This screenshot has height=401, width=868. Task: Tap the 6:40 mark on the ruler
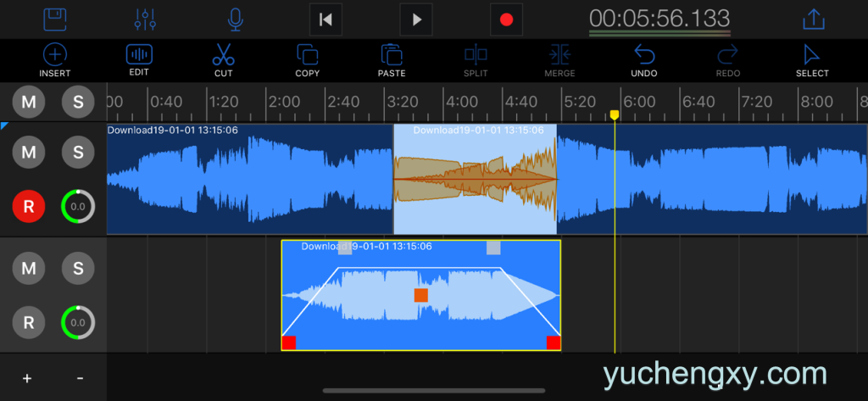[x=698, y=102]
